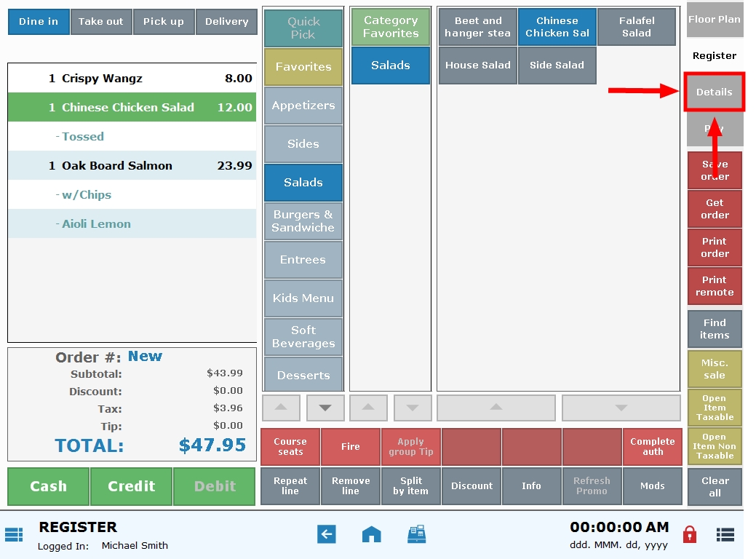Open the Sides category

point(303,143)
